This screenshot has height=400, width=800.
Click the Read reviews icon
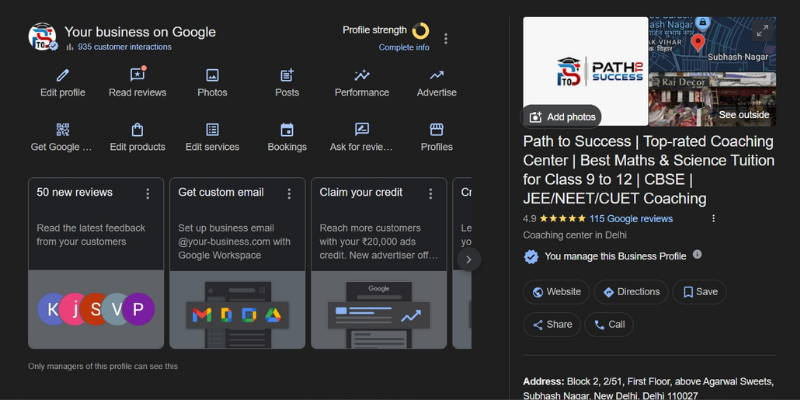(x=138, y=75)
